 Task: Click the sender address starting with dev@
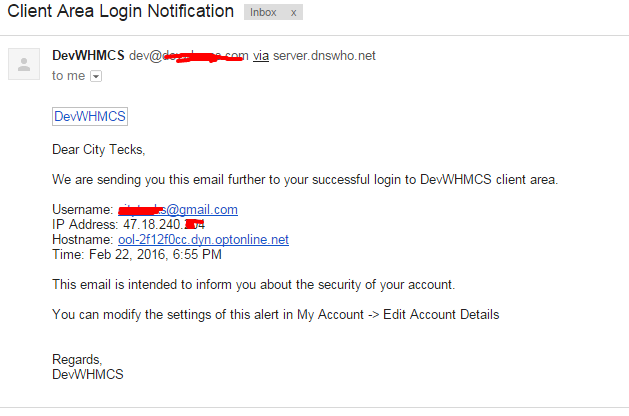click(189, 56)
